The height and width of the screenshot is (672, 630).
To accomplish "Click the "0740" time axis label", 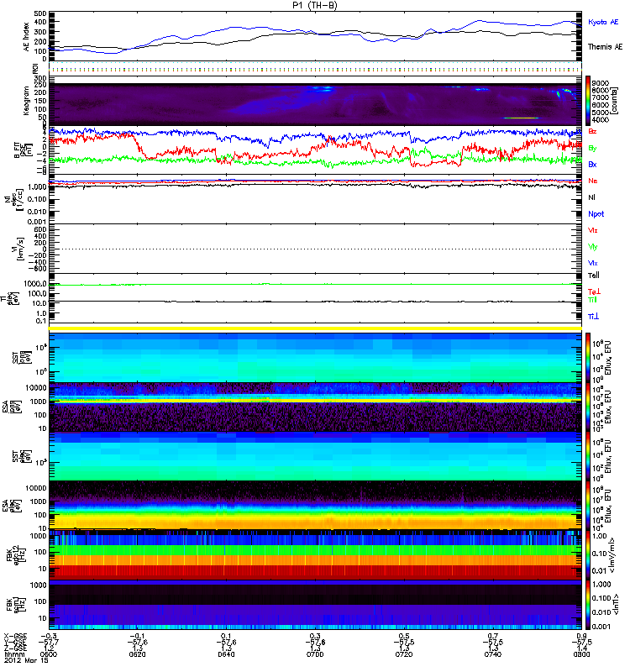I will click(x=493, y=654).
